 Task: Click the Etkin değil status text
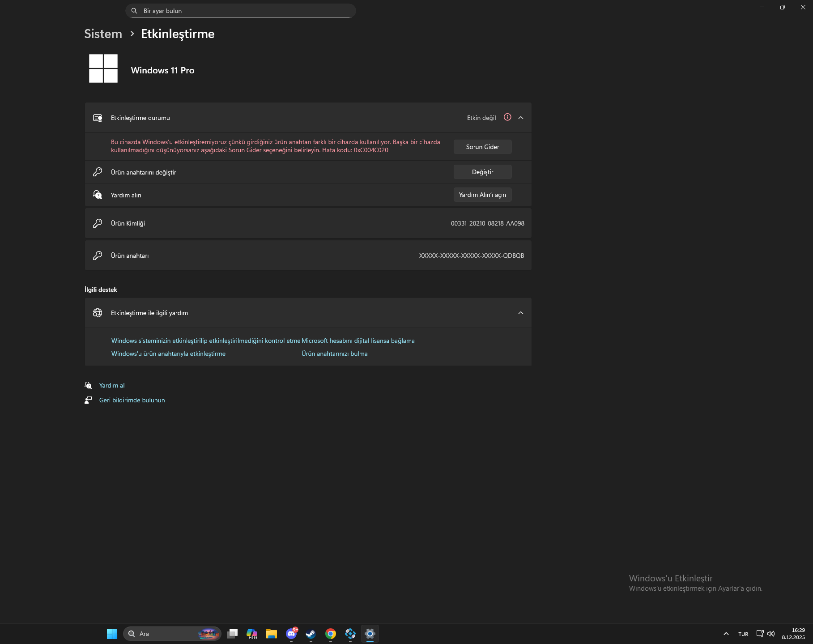[481, 118]
